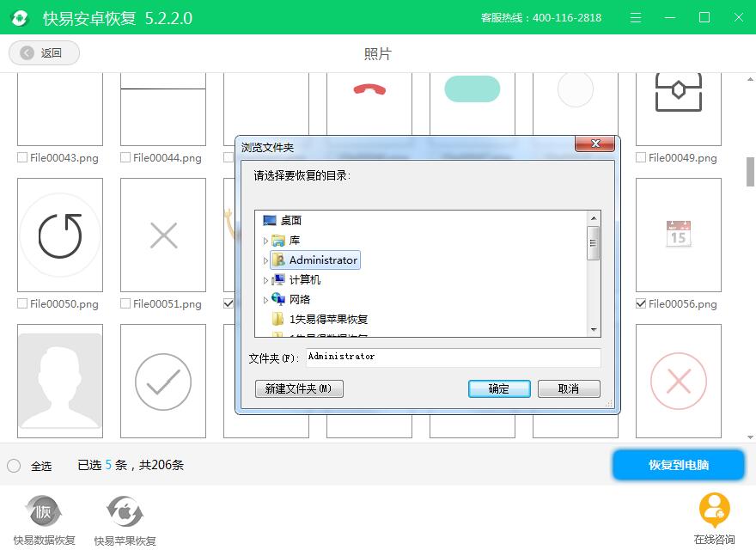Toggle checkbox for File00049.png
Viewport: 756px width, 550px height.
click(x=641, y=157)
